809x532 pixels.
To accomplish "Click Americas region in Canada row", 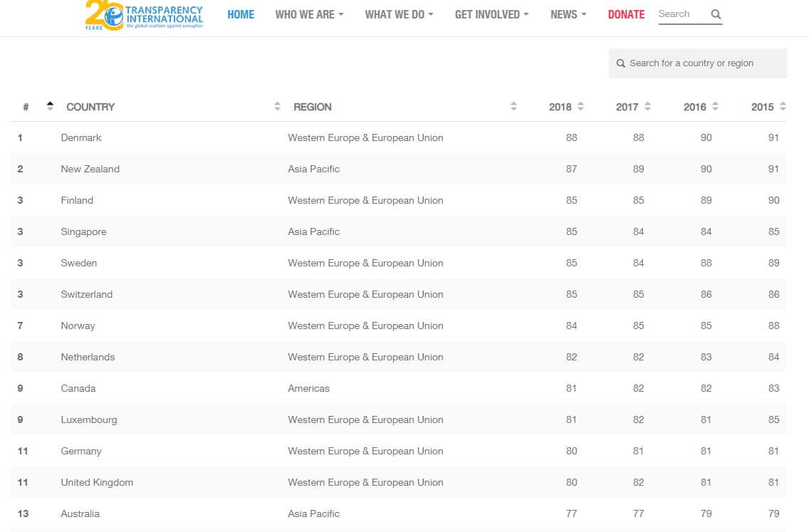I will point(308,389).
